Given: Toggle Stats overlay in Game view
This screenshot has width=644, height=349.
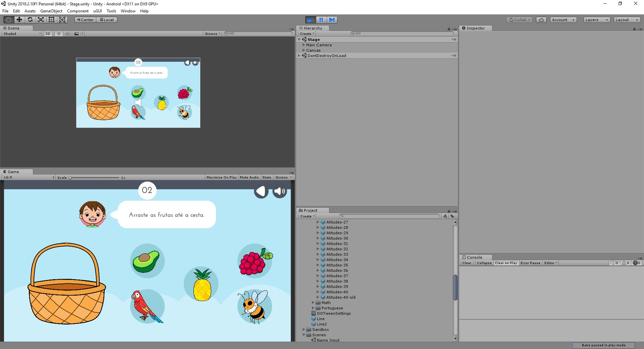Looking at the screenshot, I should point(267,178).
